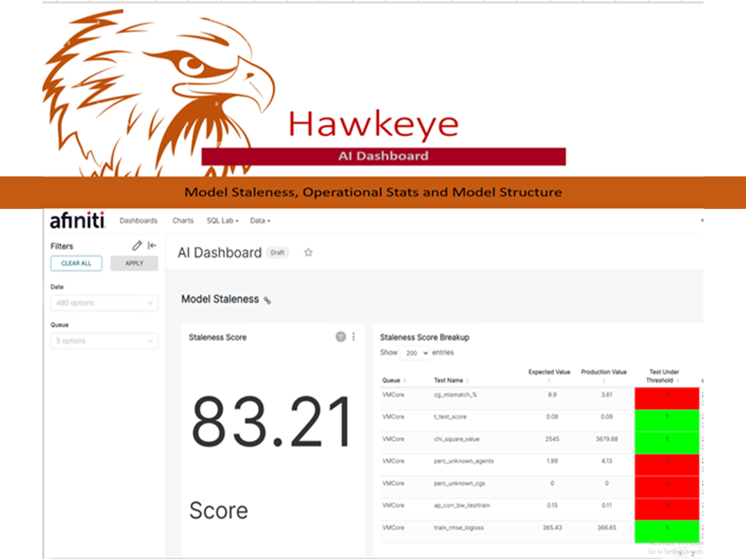Open Staleness Score chart three-dot menu
Screen dimensions: 746x560
354,337
